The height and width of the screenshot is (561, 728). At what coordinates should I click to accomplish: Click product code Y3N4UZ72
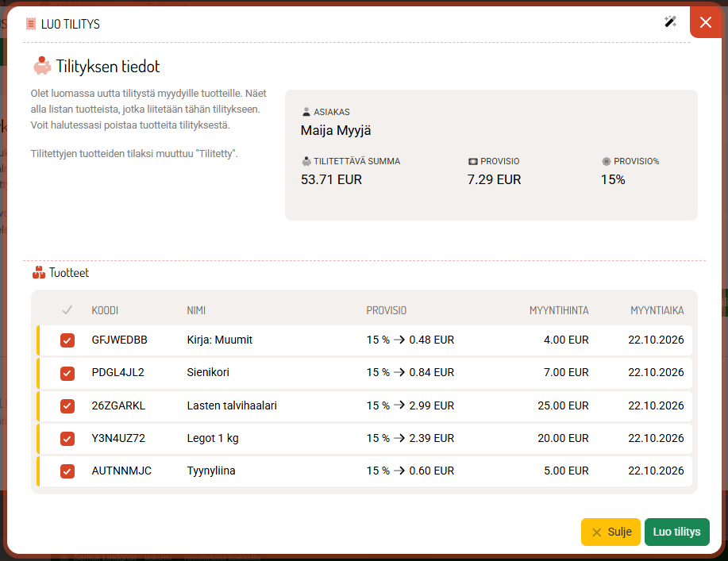(x=118, y=438)
